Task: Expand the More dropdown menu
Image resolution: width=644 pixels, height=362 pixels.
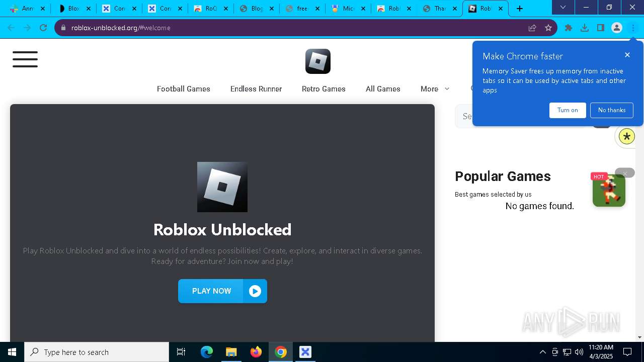Action: 435,89
